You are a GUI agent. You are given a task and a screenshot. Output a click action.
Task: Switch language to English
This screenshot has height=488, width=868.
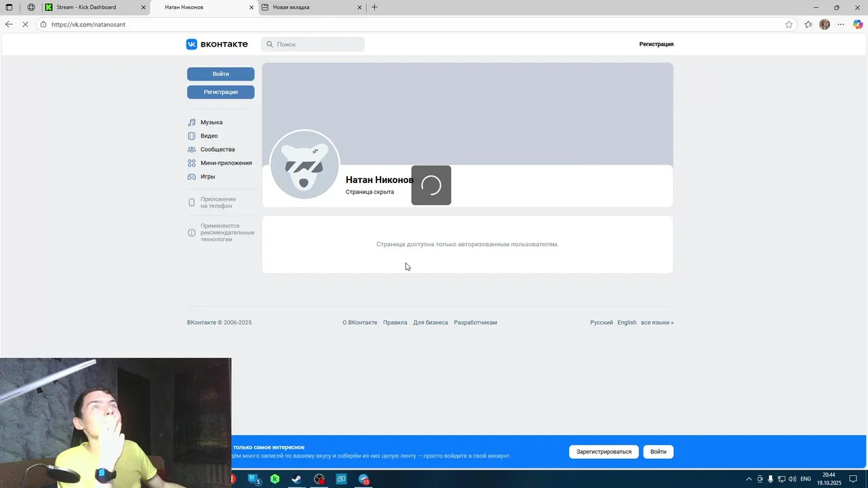627,323
